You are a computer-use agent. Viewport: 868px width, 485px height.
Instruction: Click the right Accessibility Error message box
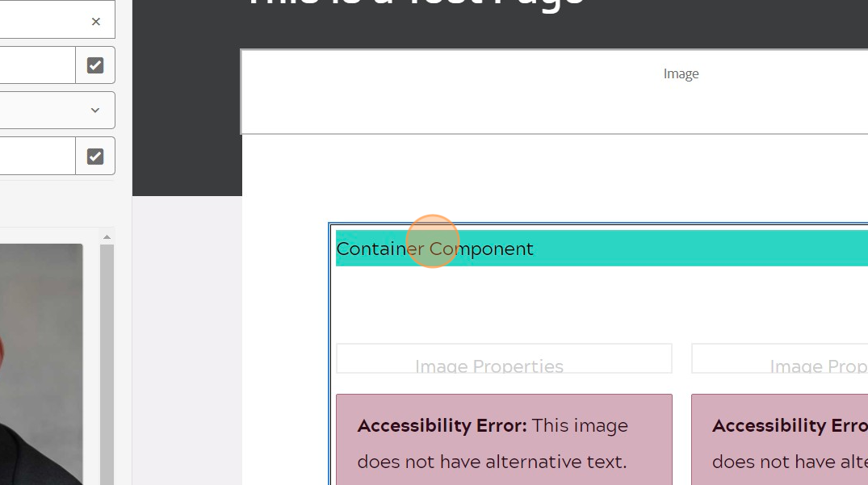(x=779, y=440)
